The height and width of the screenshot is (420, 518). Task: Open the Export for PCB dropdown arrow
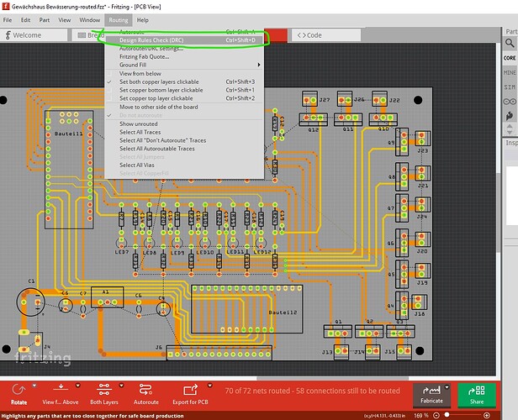[209, 386]
